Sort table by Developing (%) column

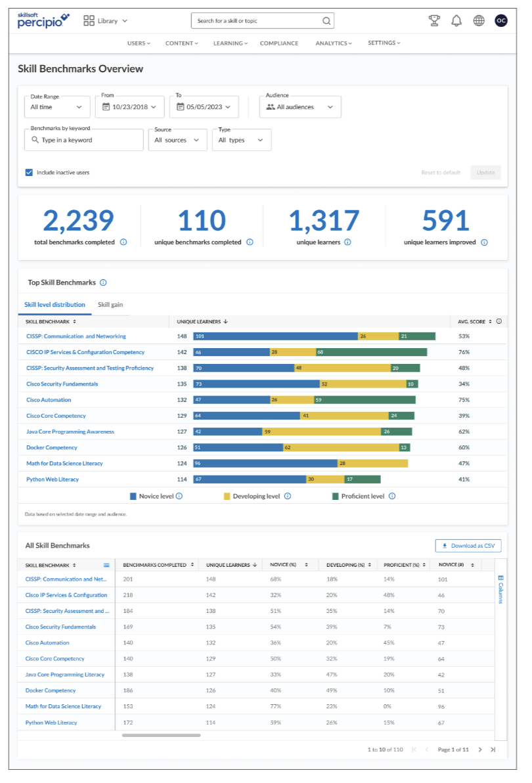tap(349, 566)
